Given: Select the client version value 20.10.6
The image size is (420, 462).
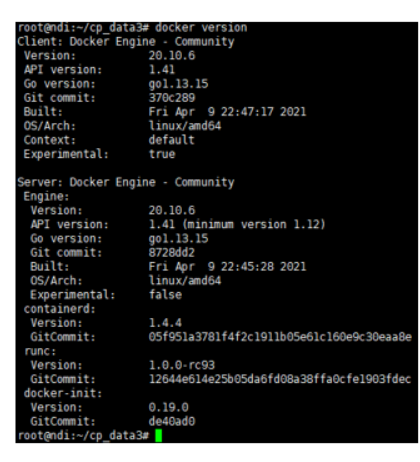Looking at the screenshot, I should point(172,56).
